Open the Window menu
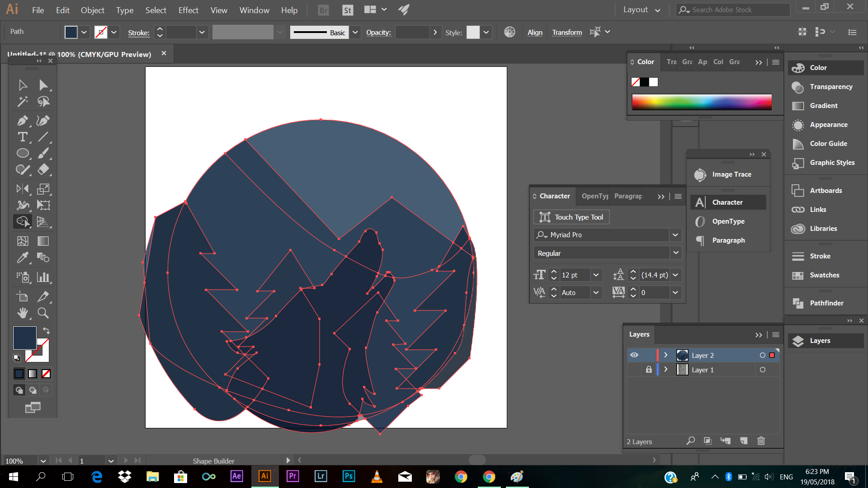Viewport: 868px width, 488px height. click(x=254, y=10)
